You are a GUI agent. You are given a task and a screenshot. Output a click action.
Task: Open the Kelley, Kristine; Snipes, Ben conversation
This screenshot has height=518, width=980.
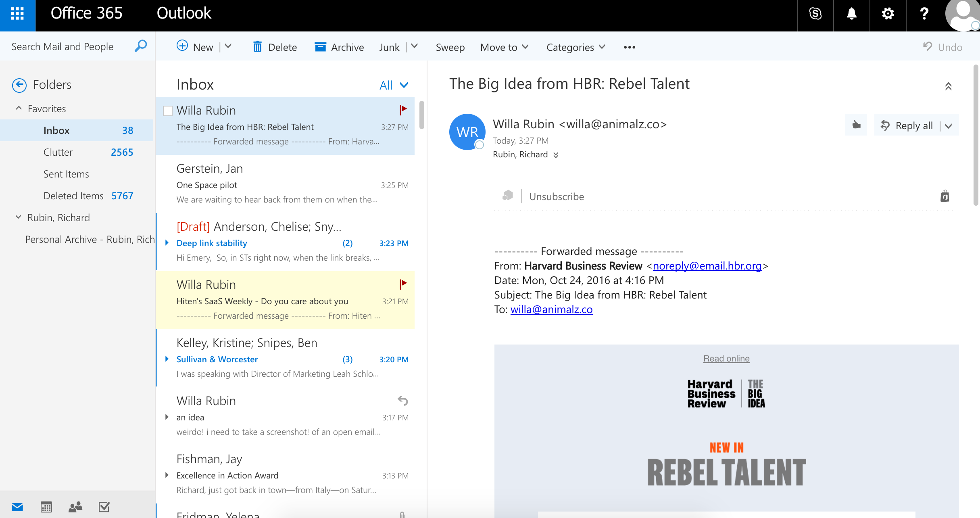point(285,358)
